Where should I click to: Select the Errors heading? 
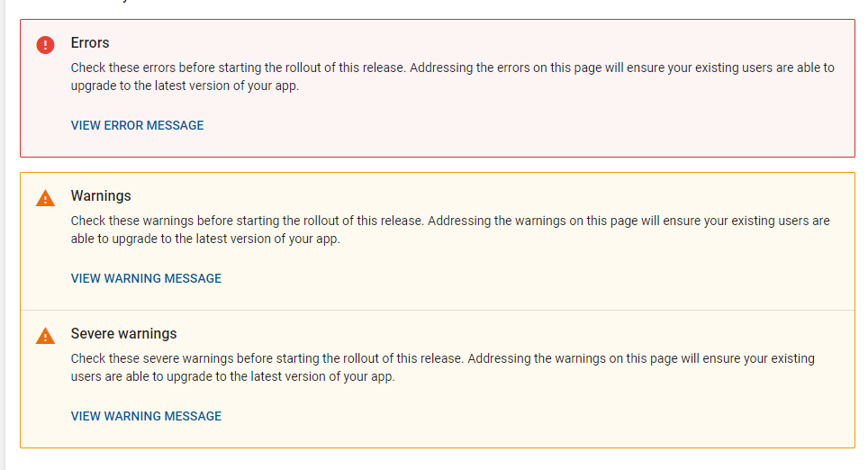[90, 42]
